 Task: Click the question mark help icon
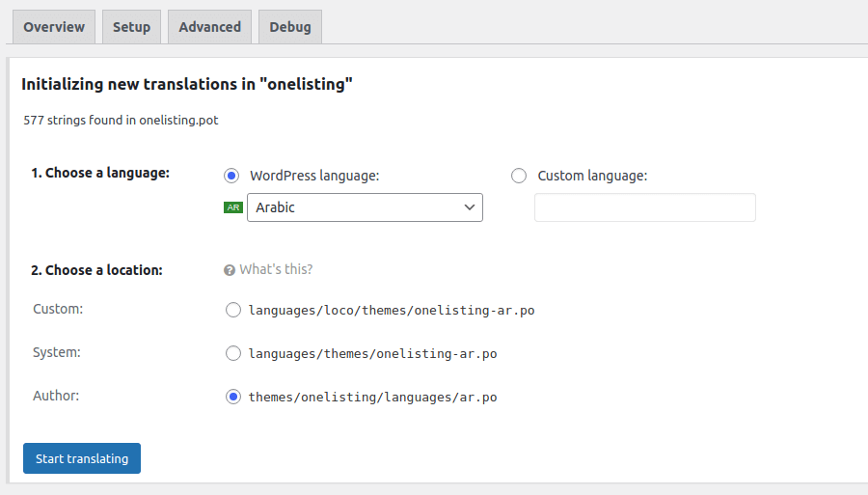point(230,270)
